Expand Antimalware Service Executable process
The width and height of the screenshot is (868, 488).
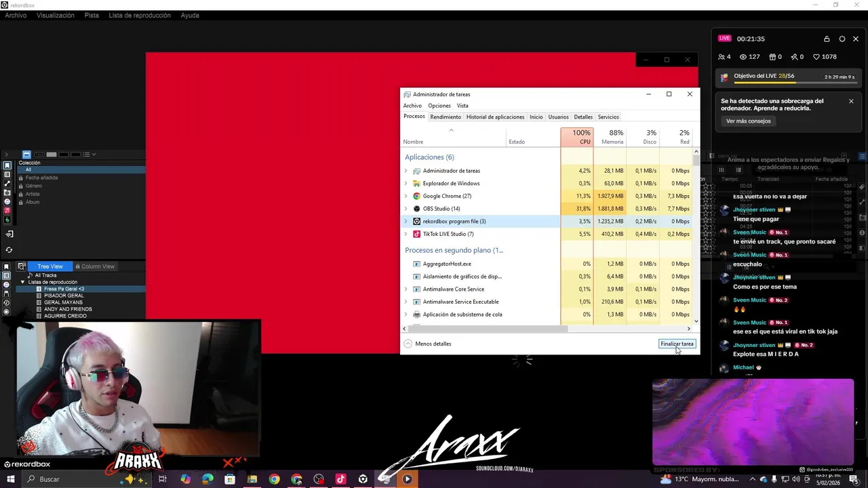coord(406,302)
